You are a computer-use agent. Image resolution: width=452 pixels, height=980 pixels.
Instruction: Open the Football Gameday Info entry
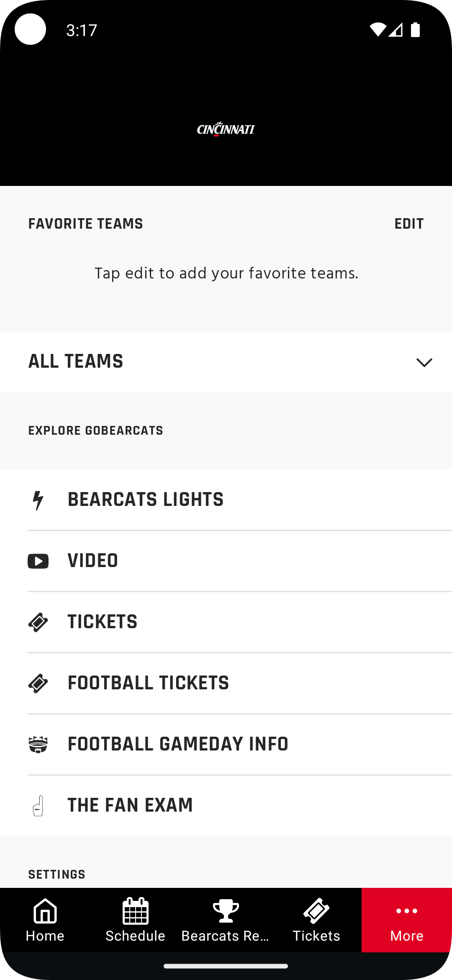tap(226, 745)
